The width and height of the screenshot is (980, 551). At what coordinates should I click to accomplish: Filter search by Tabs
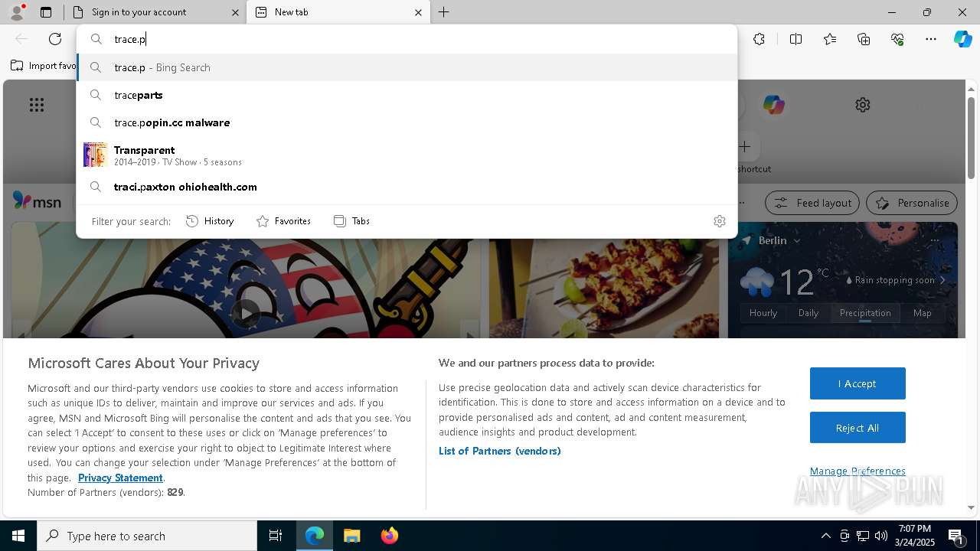click(351, 221)
